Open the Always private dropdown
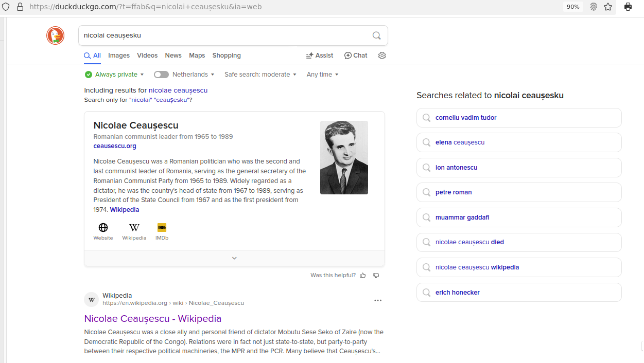Screen dimensions: 644x363 [115, 75]
